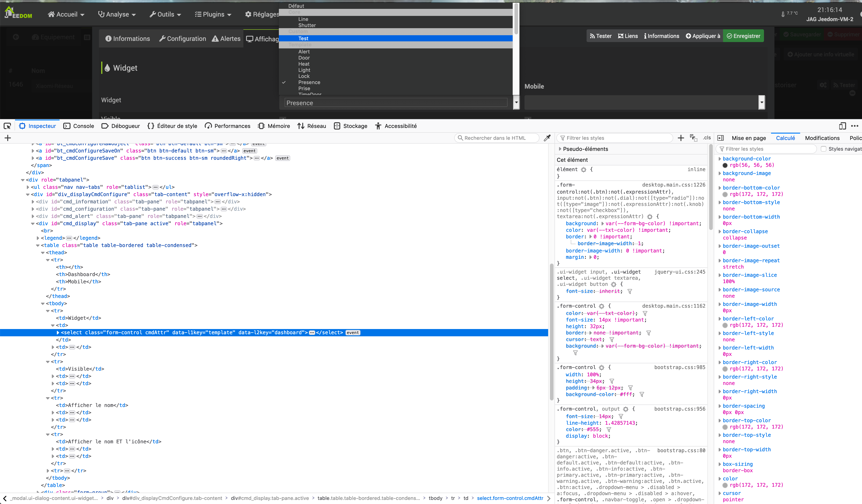862x504 pixels.
Task: Click the eyedropper color picker icon
Action: coord(547,138)
